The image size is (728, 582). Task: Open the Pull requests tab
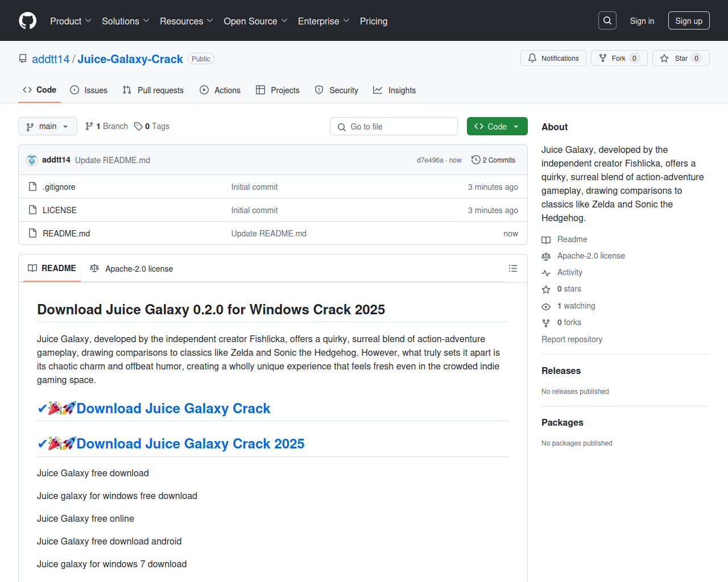point(153,90)
